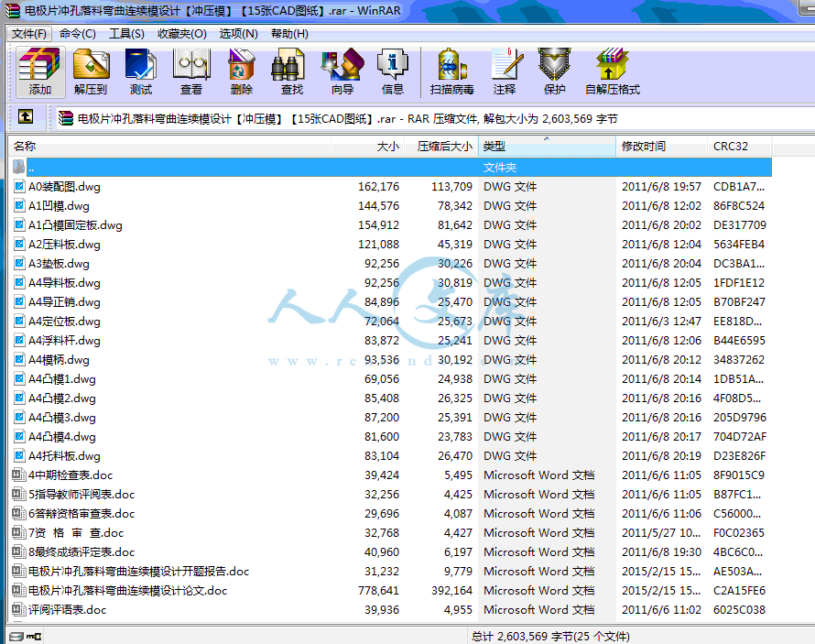
Task: Click the 删除 (Delete) toolbar icon
Action: pyautogui.click(x=241, y=71)
